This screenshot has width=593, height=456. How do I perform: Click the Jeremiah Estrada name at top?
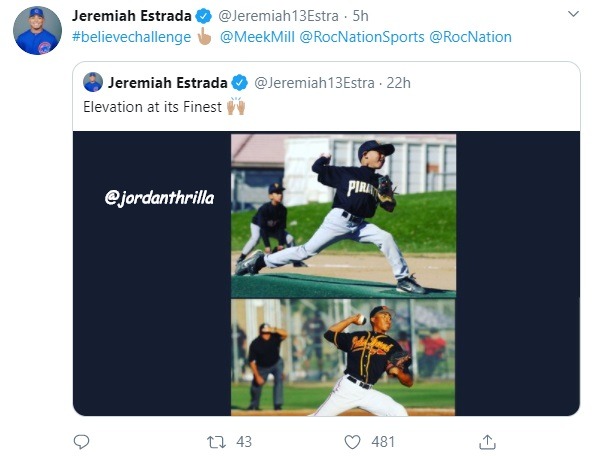[x=132, y=16]
